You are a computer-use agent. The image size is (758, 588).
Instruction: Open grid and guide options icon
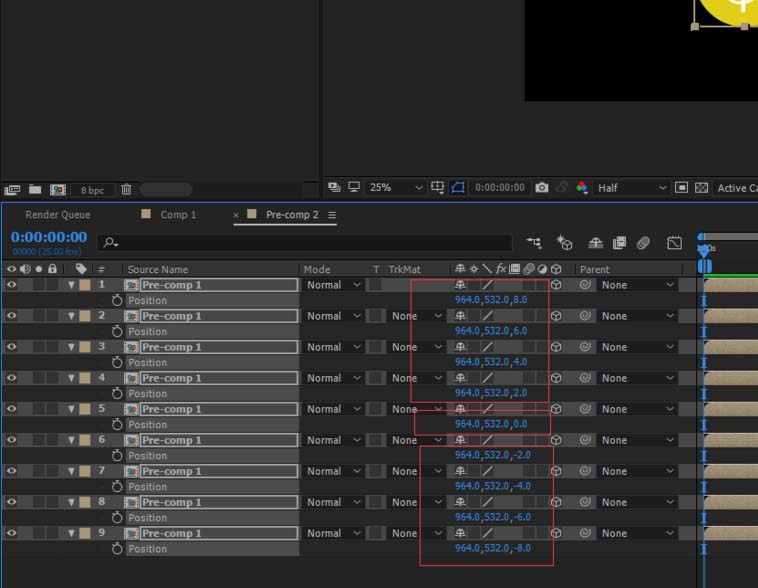point(437,187)
